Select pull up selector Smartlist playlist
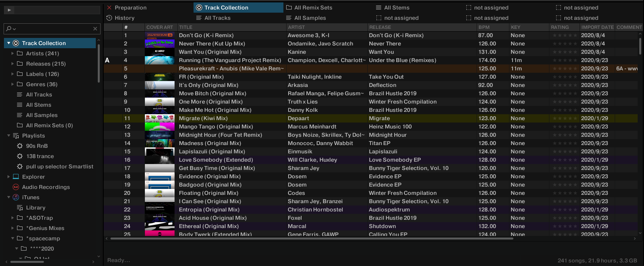644x266 pixels. pyautogui.click(x=59, y=166)
